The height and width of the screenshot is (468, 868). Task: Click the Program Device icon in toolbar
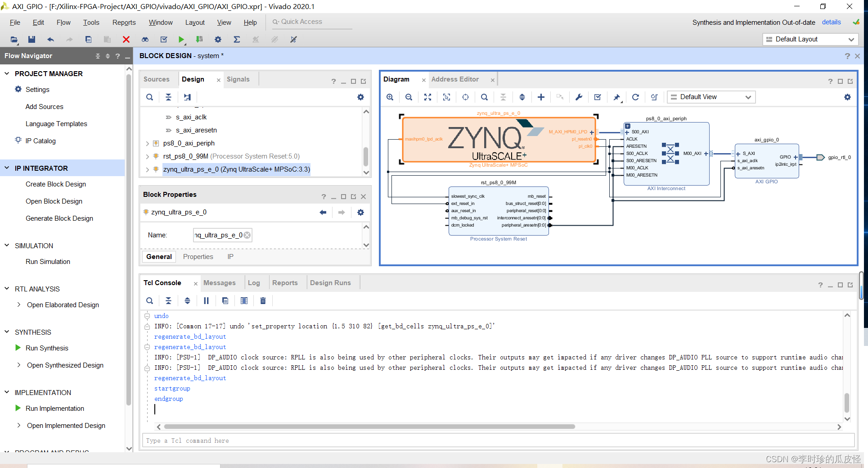(x=199, y=40)
